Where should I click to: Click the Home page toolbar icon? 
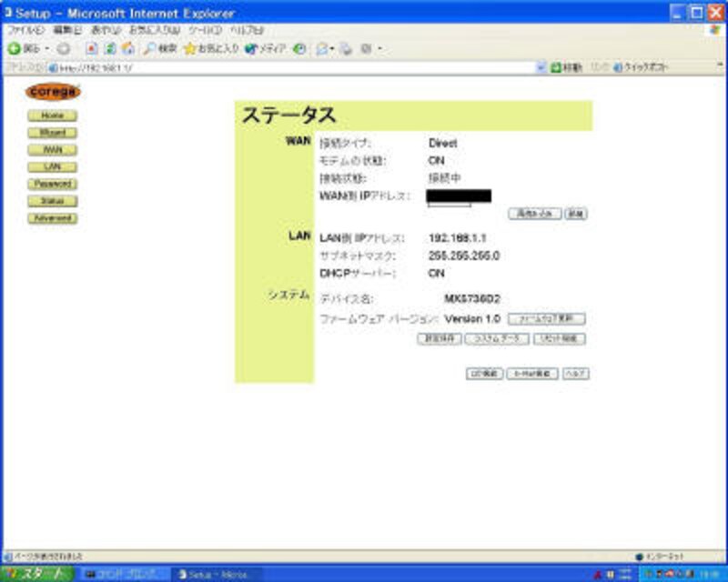pyautogui.click(x=128, y=48)
